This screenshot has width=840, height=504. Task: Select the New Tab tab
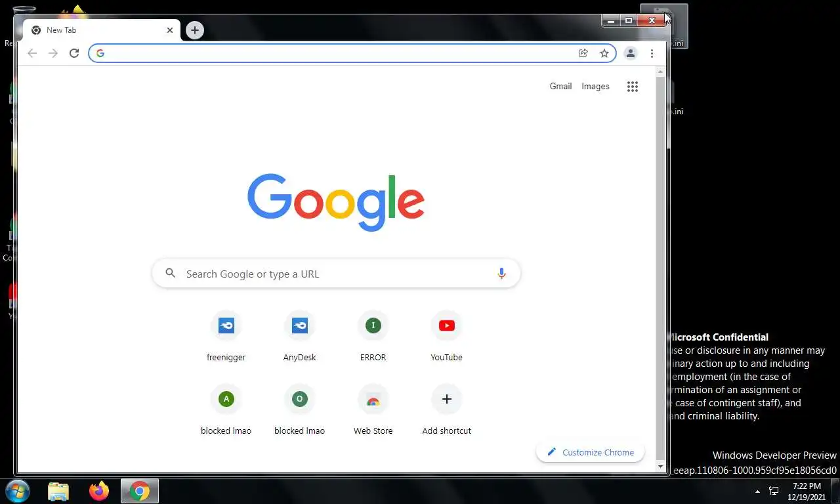click(102, 30)
